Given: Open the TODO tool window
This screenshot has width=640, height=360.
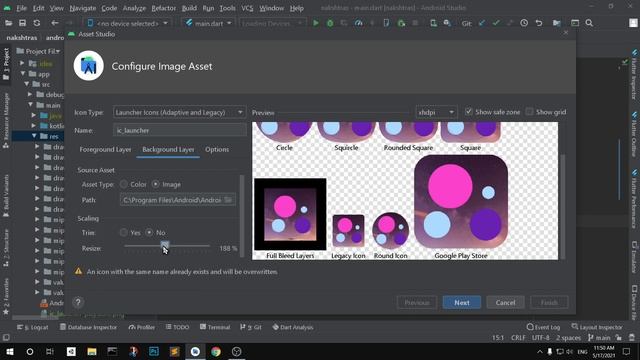Looking at the screenshot, I should tap(178, 327).
